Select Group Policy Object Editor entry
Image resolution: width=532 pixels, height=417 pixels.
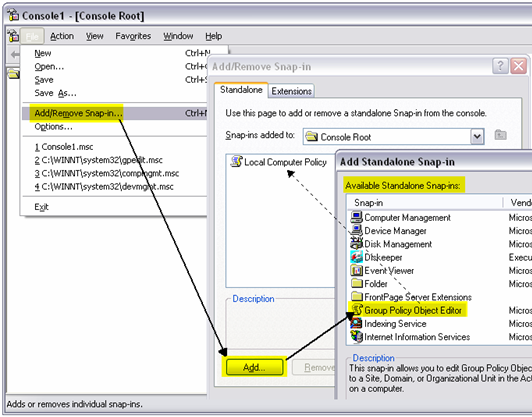pos(413,310)
